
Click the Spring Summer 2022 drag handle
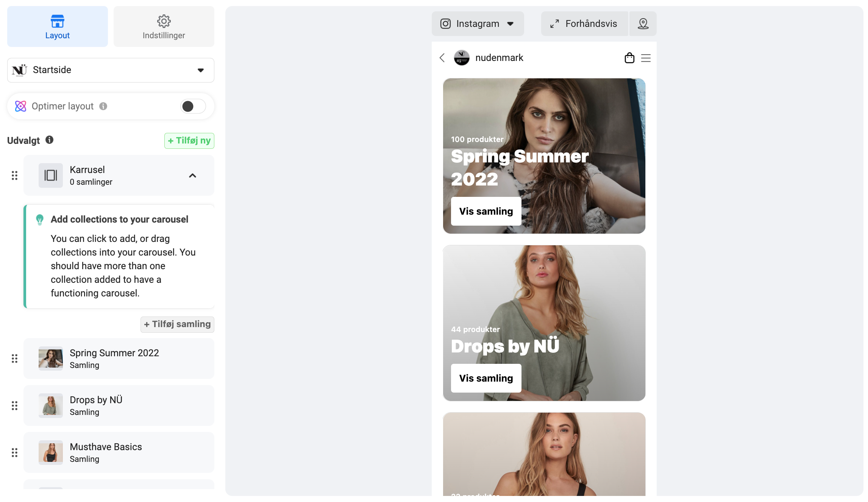tap(14, 359)
